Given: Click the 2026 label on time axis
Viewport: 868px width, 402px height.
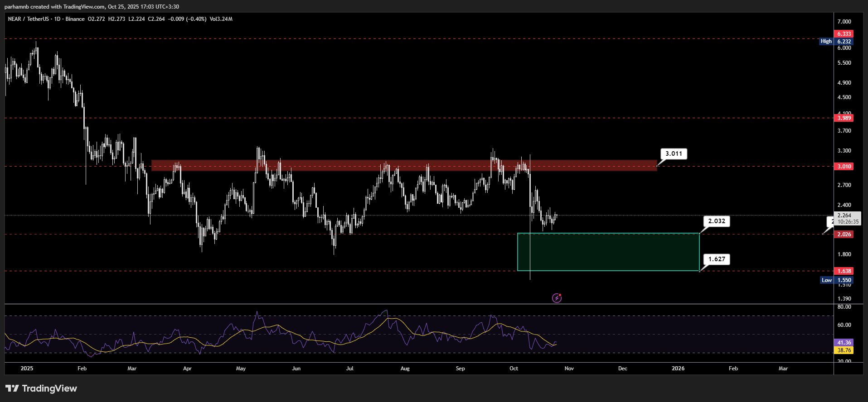Looking at the screenshot, I should point(678,368).
